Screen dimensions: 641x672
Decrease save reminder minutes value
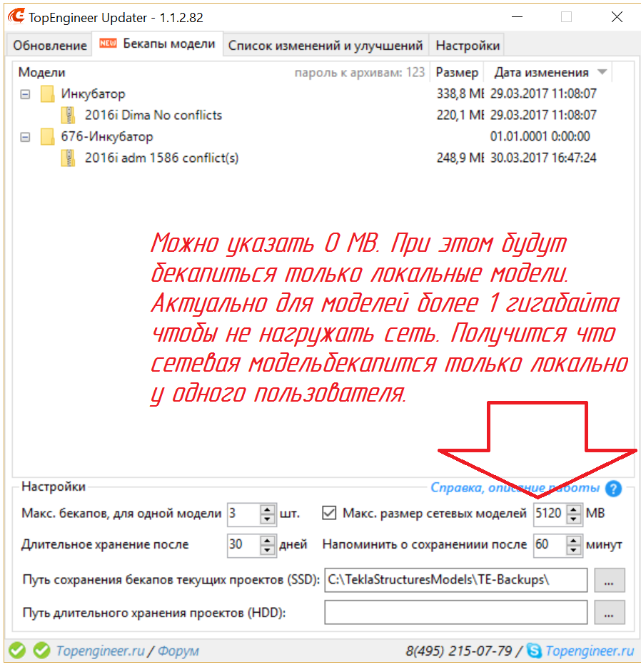[574, 550]
